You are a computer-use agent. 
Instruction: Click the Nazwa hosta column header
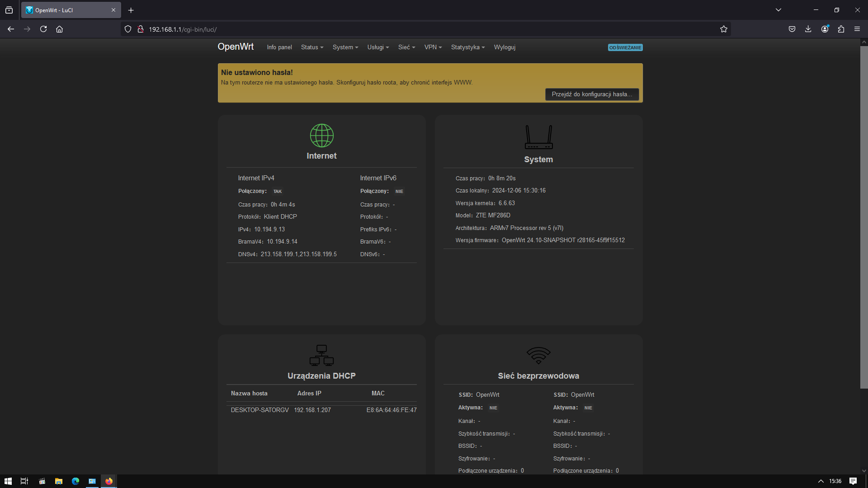pyautogui.click(x=249, y=393)
